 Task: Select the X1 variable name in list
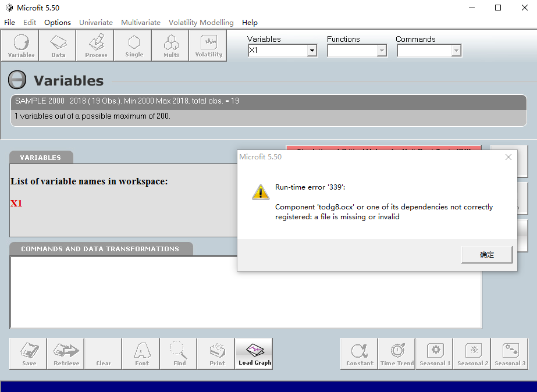click(16, 204)
